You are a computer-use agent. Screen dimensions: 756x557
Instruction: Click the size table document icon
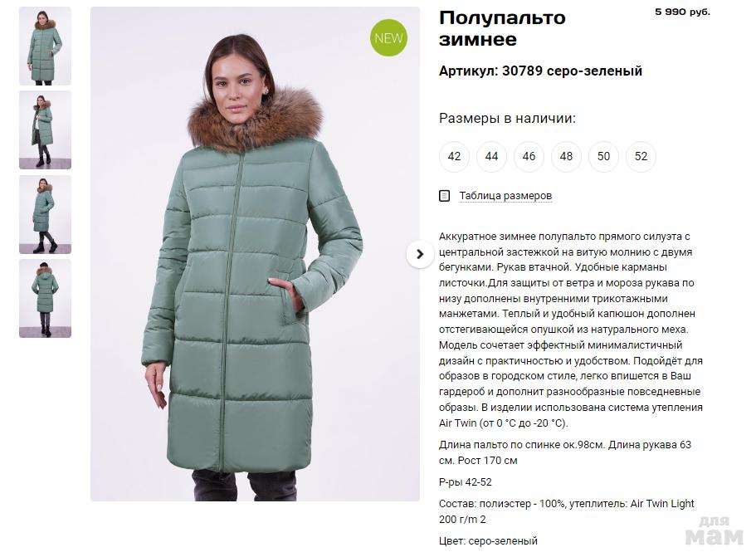coord(444,196)
